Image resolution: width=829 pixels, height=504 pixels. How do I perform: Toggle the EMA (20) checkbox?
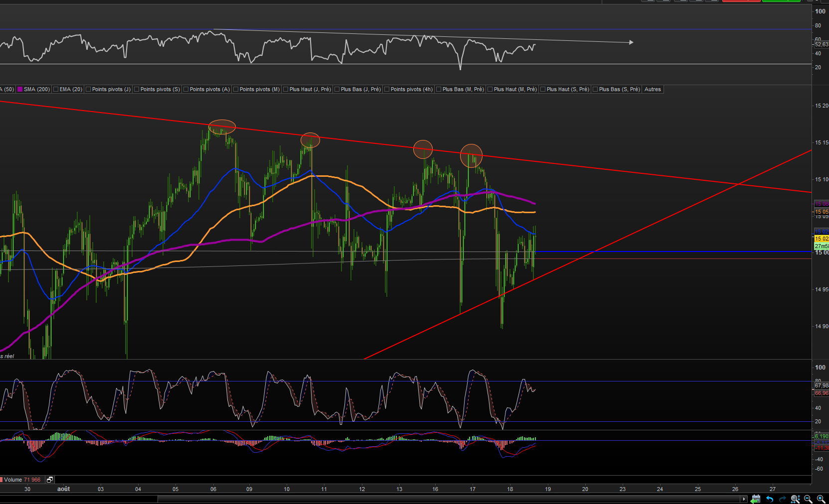56,90
